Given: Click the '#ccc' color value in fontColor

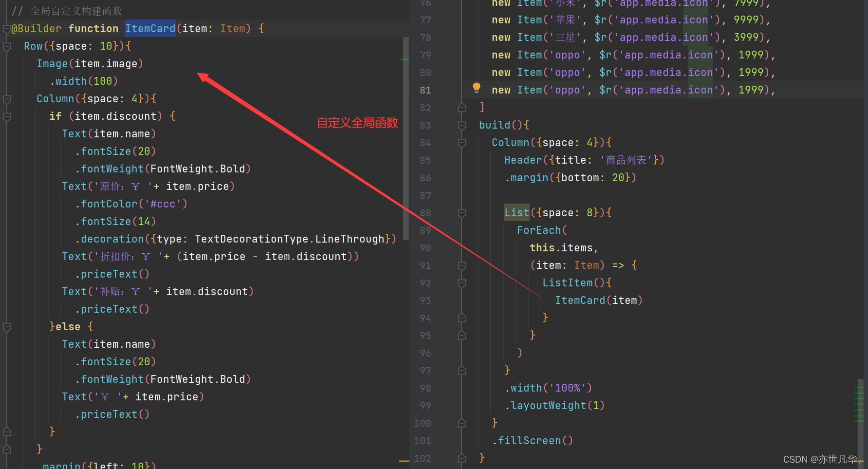Looking at the screenshot, I should pyautogui.click(x=166, y=204).
